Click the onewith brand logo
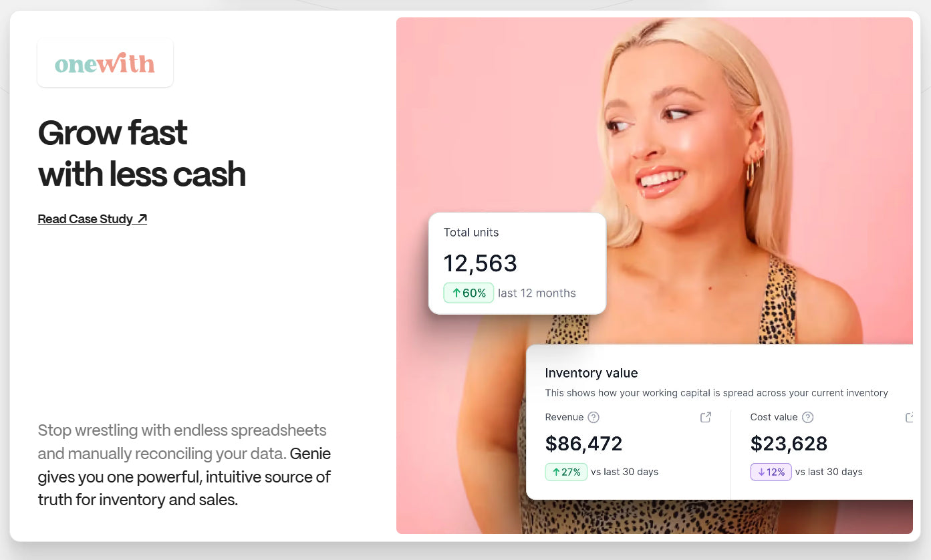 pos(105,63)
